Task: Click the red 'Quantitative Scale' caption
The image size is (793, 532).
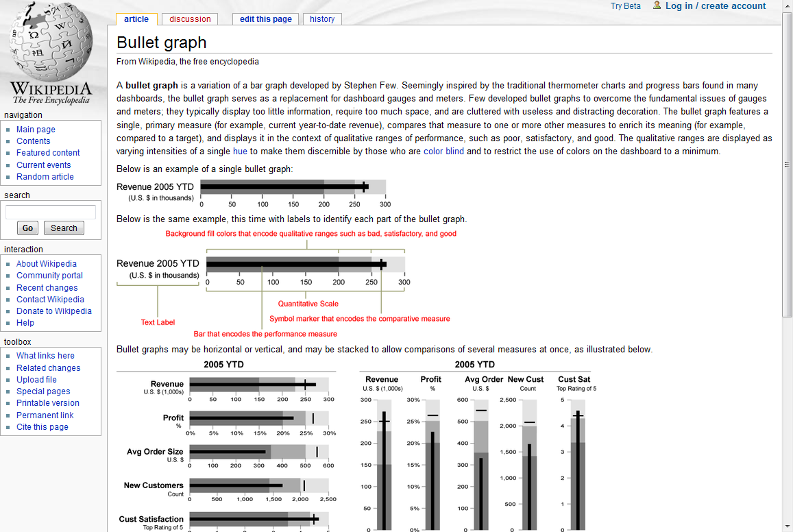Action: click(x=308, y=304)
